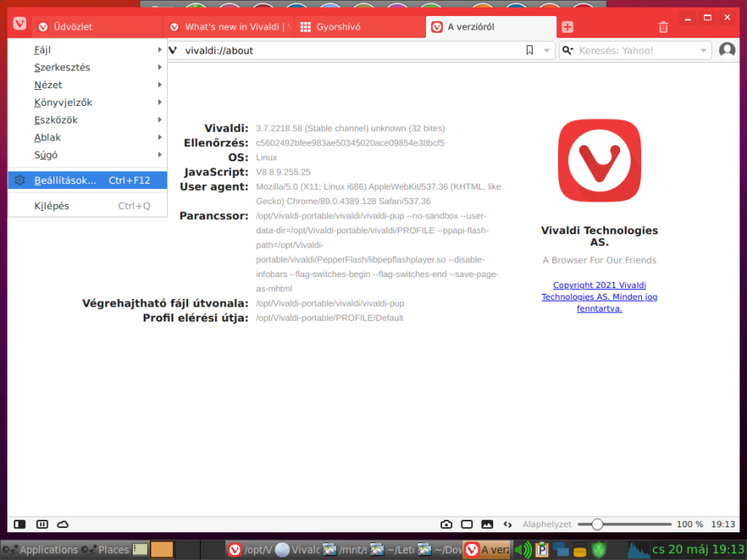This screenshot has height=560, width=747.
Task: Switch to the Üdvözlet tab
Action: [x=97, y=27]
